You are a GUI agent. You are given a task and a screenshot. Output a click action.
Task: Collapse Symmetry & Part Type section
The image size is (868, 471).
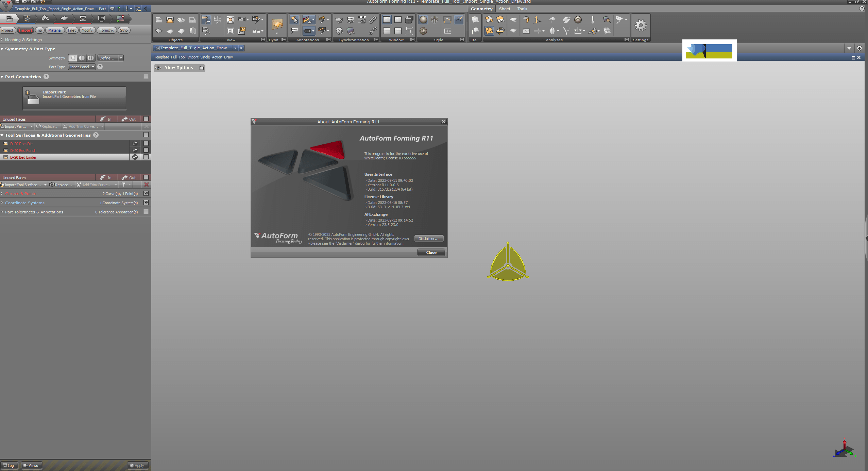[x=2, y=49]
